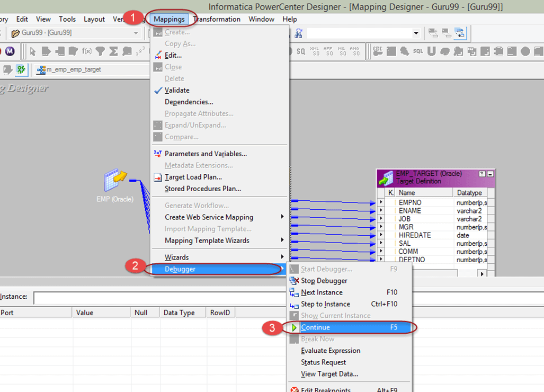Click the Stop Debugger icon in submenu
544x392 pixels.
(x=294, y=280)
